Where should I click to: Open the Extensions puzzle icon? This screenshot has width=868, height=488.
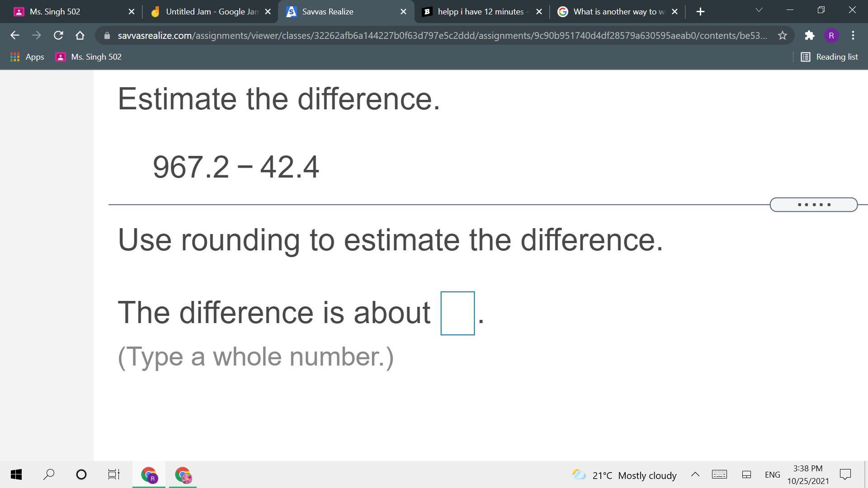coord(809,35)
